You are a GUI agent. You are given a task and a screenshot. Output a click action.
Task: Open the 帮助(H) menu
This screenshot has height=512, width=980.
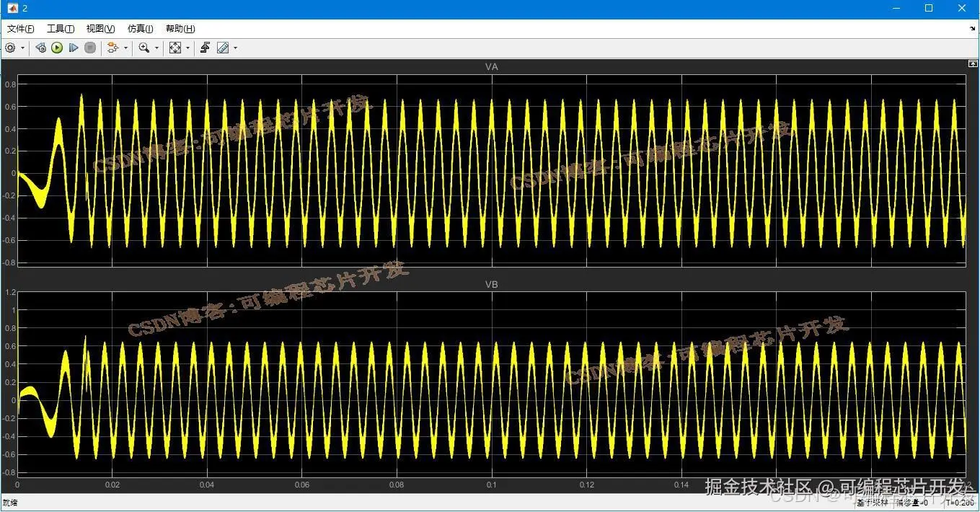(180, 29)
